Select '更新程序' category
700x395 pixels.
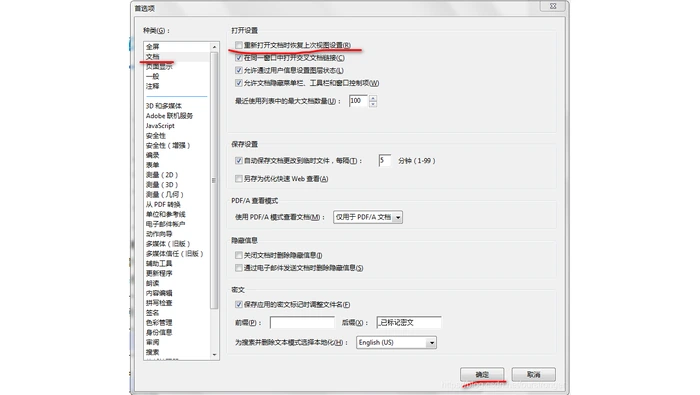[159, 274]
